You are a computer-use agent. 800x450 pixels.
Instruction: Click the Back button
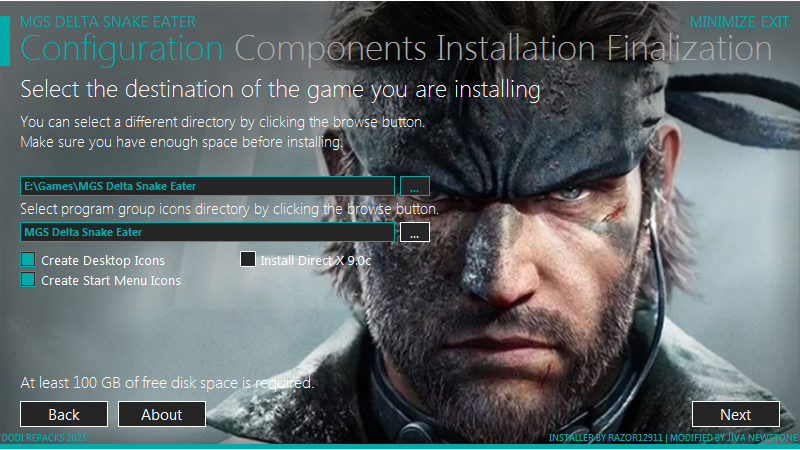[x=64, y=414]
